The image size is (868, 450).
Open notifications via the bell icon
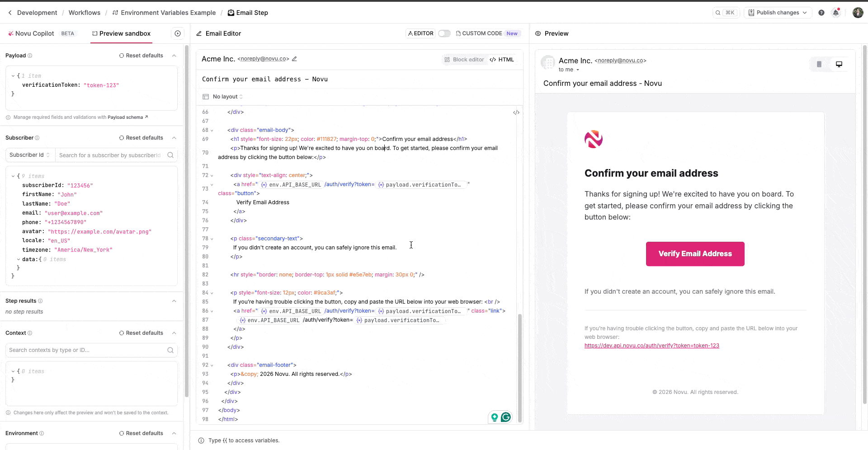pos(836,12)
